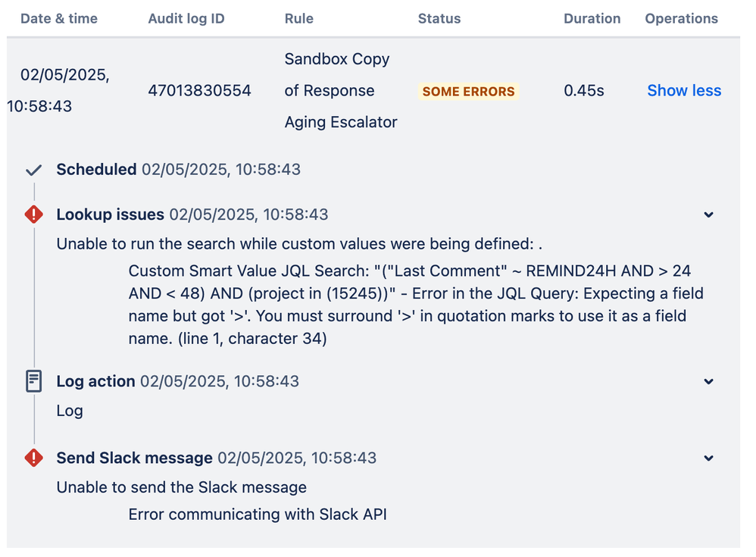Click the Status column header

(439, 19)
